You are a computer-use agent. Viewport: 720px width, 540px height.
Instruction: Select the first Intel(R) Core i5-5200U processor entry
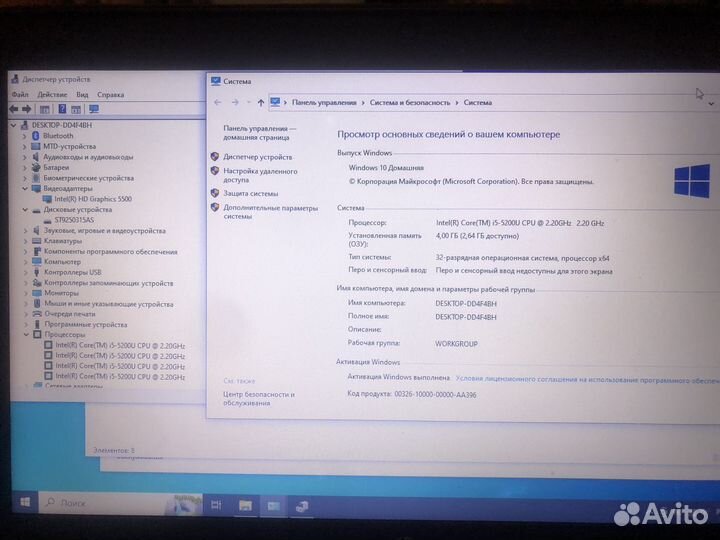pyautogui.click(x=120, y=345)
